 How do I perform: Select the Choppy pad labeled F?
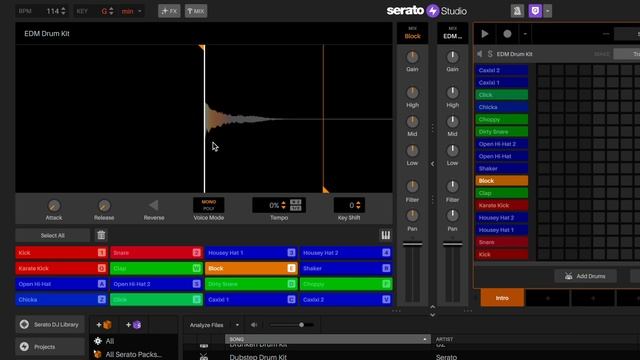pos(346,284)
